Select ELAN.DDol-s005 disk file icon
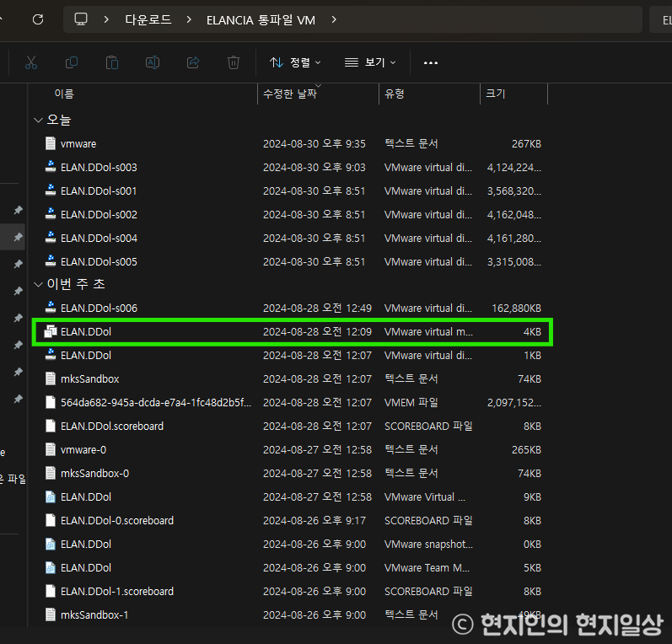Image resolution: width=672 pixels, height=644 pixels. (x=51, y=261)
